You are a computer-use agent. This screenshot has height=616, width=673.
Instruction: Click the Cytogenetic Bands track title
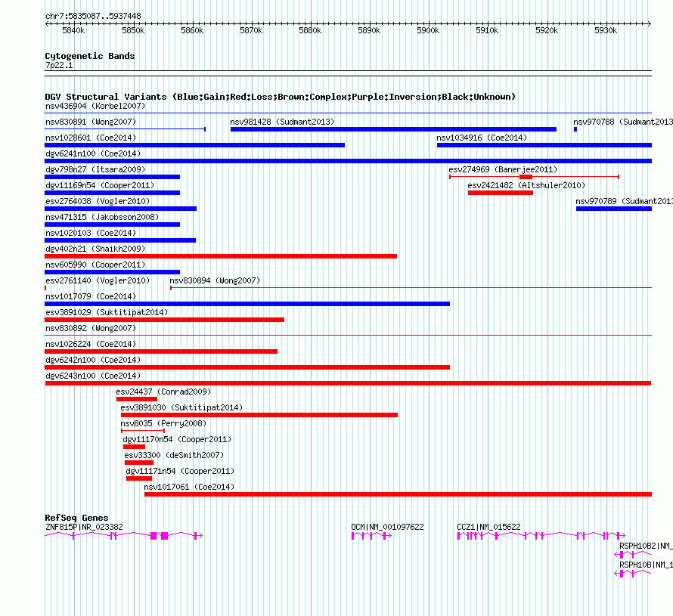(90, 56)
